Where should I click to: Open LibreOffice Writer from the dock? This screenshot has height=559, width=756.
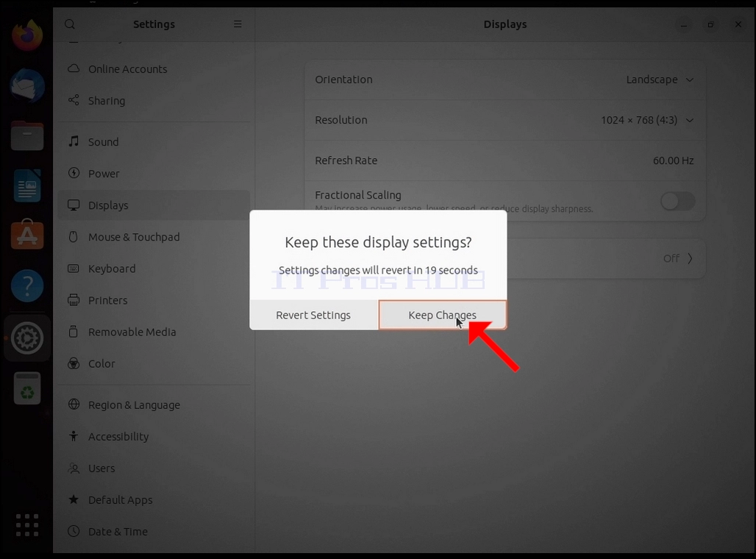click(x=27, y=185)
